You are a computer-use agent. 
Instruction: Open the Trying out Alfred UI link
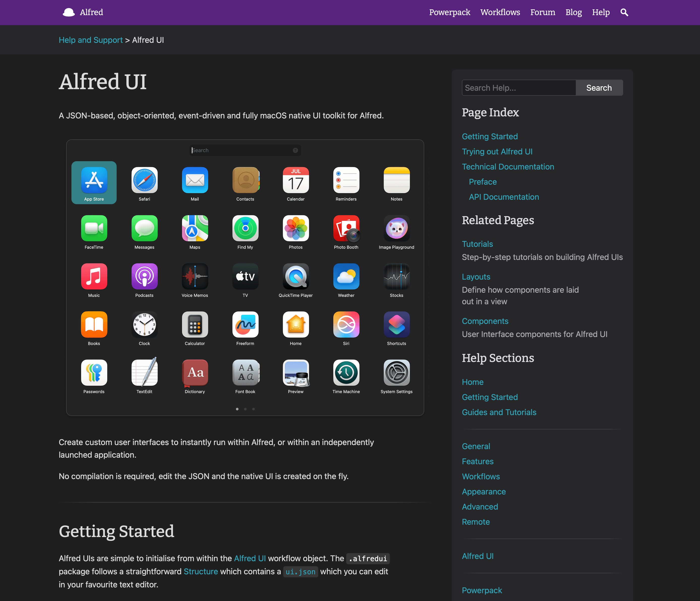(497, 152)
